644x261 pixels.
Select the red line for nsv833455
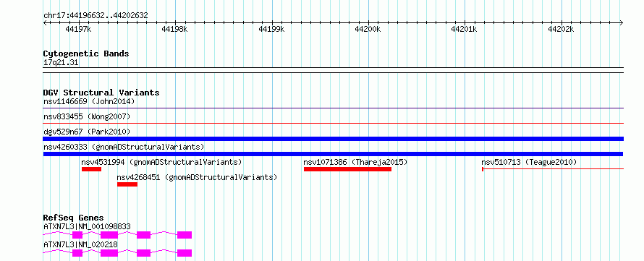pos(334,123)
